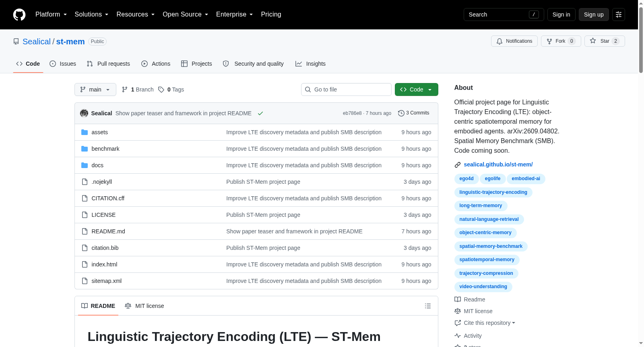Open the Pricing link
The image size is (644, 347).
click(271, 15)
